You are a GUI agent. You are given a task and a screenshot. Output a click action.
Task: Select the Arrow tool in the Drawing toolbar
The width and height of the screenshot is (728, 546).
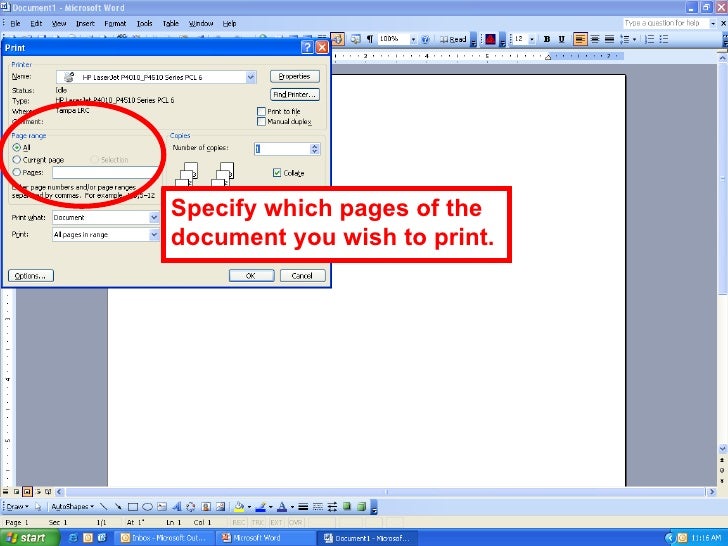(x=118, y=507)
